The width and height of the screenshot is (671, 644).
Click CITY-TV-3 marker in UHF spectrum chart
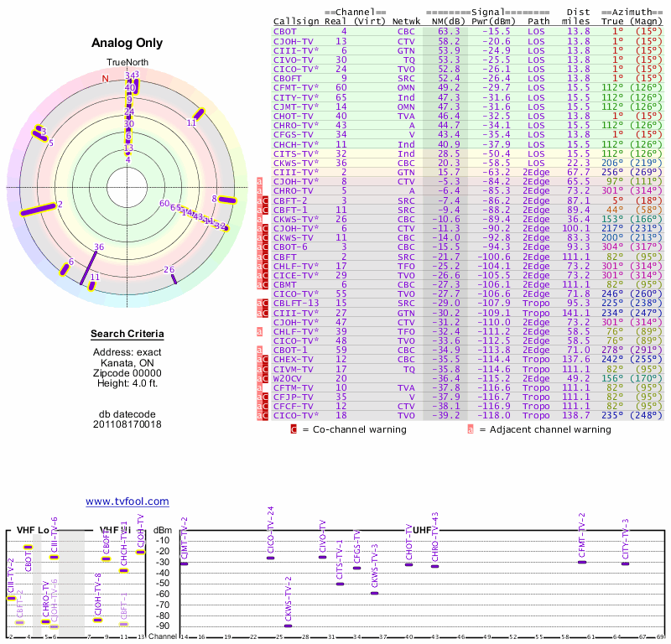pyautogui.click(x=625, y=563)
